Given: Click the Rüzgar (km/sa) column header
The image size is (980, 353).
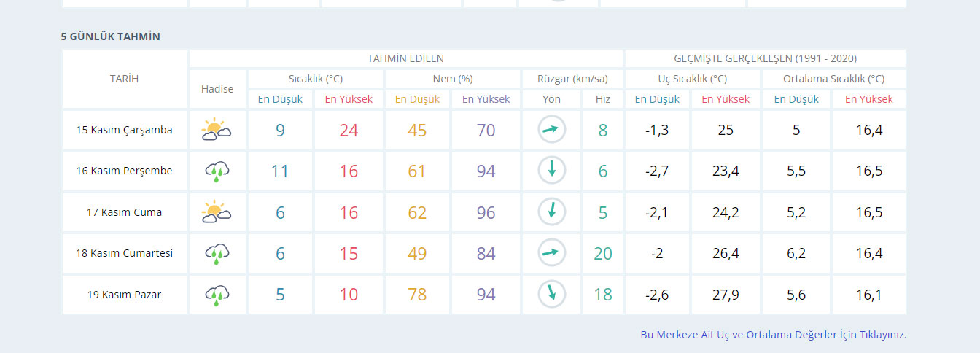Looking at the screenshot, I should pyautogui.click(x=572, y=79).
